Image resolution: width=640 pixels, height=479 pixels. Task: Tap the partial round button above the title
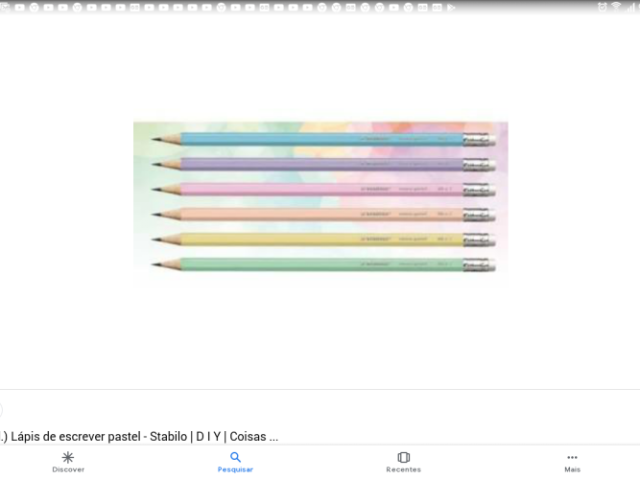(1, 410)
